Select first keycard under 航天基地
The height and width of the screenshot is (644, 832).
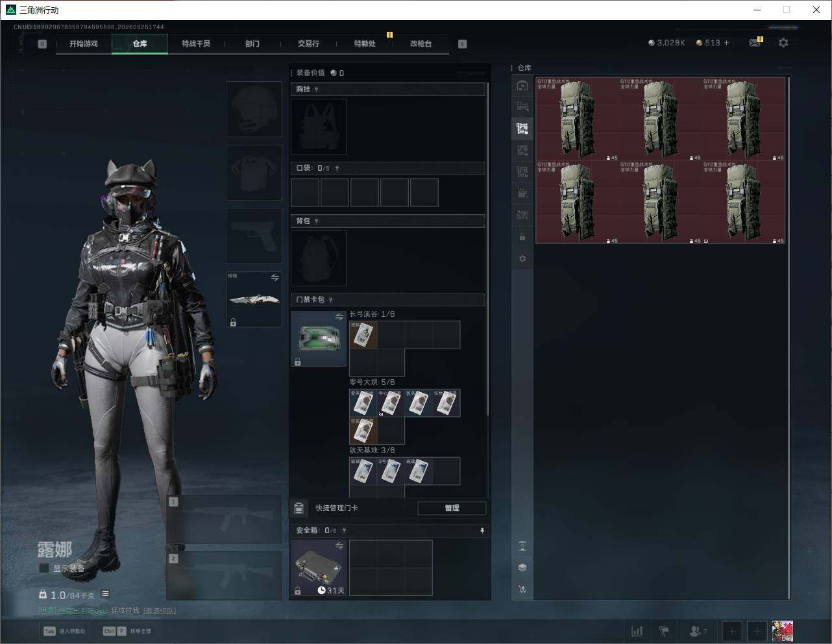(363, 471)
